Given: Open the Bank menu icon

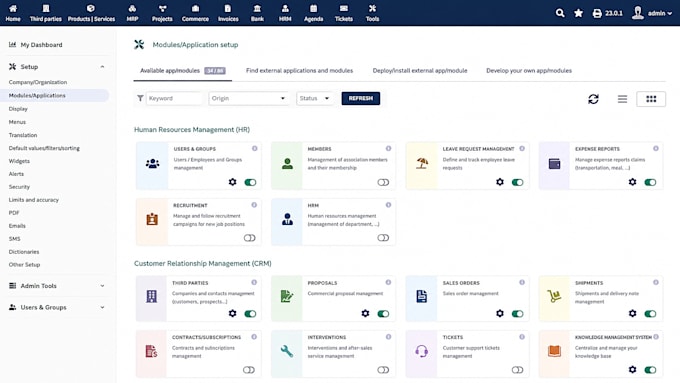Looking at the screenshot, I should 257,9.
